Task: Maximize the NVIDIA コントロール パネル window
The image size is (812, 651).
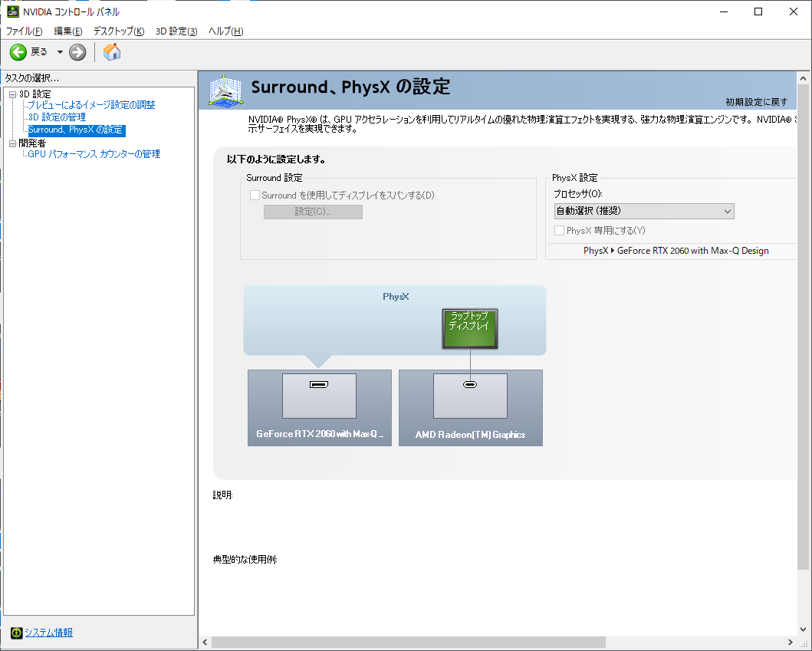Action: click(758, 12)
